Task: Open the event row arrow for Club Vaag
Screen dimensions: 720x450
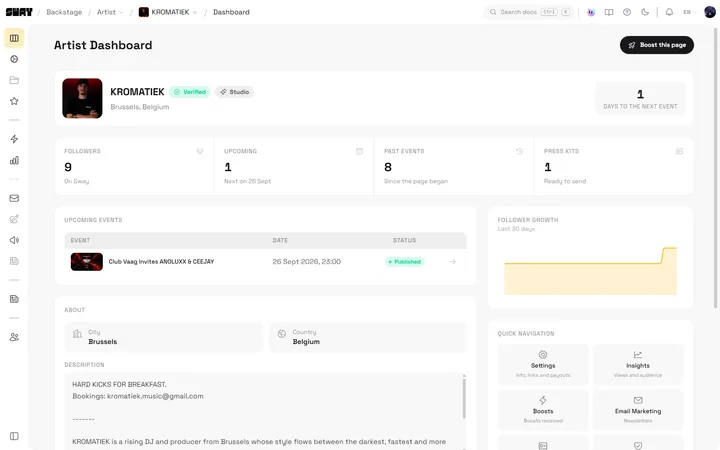Action: 452,262
